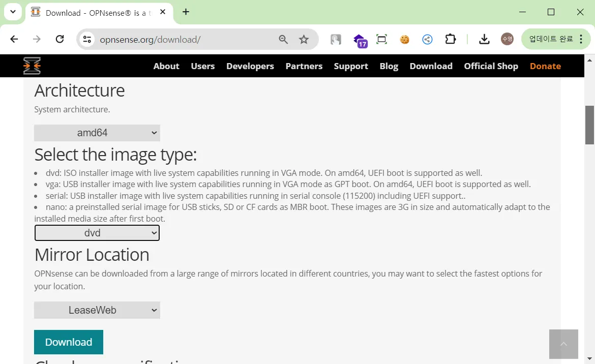Open site information icon in address bar

click(x=87, y=39)
